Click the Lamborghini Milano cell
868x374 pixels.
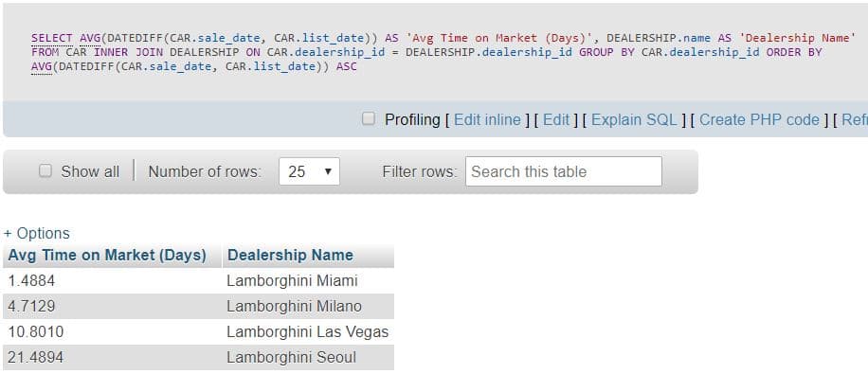pos(308,307)
